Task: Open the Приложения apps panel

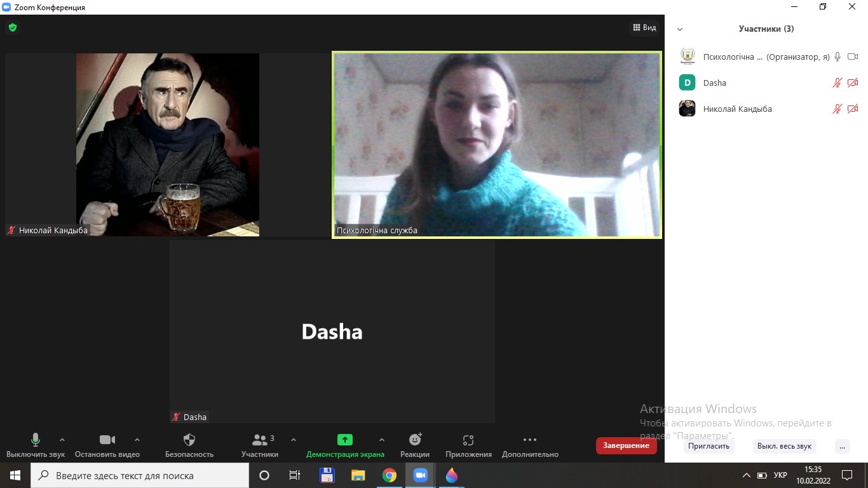Action: click(468, 445)
